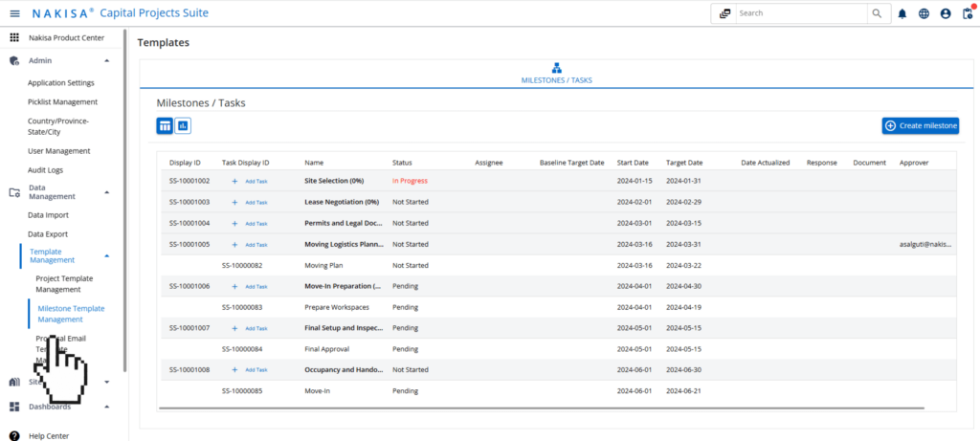This screenshot has width=980, height=441.
Task: Open the language globe icon
Action: [x=924, y=13]
